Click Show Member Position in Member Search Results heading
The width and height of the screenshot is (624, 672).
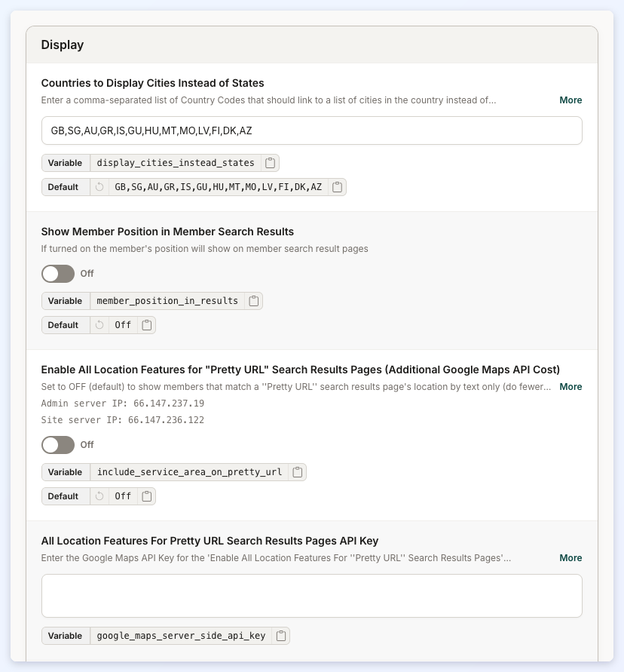point(167,232)
